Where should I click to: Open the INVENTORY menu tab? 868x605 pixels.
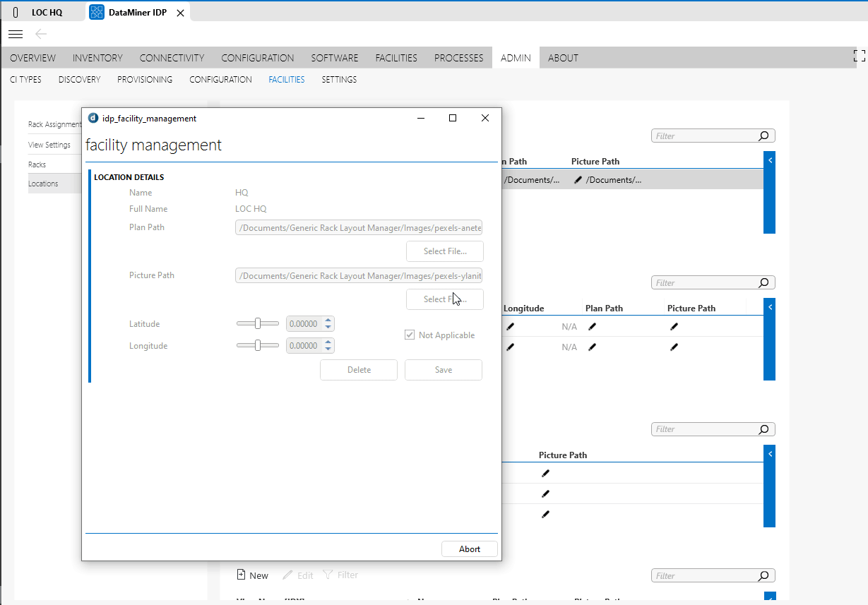(x=97, y=58)
